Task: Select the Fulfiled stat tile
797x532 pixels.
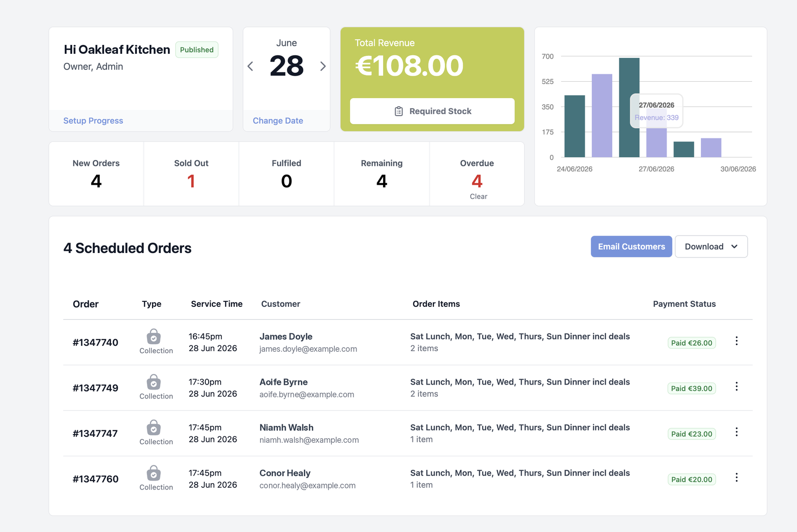Action: [x=286, y=174]
